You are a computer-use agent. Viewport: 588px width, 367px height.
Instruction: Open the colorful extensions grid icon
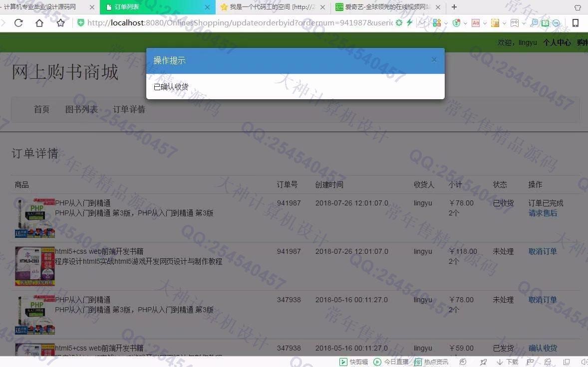click(436, 23)
